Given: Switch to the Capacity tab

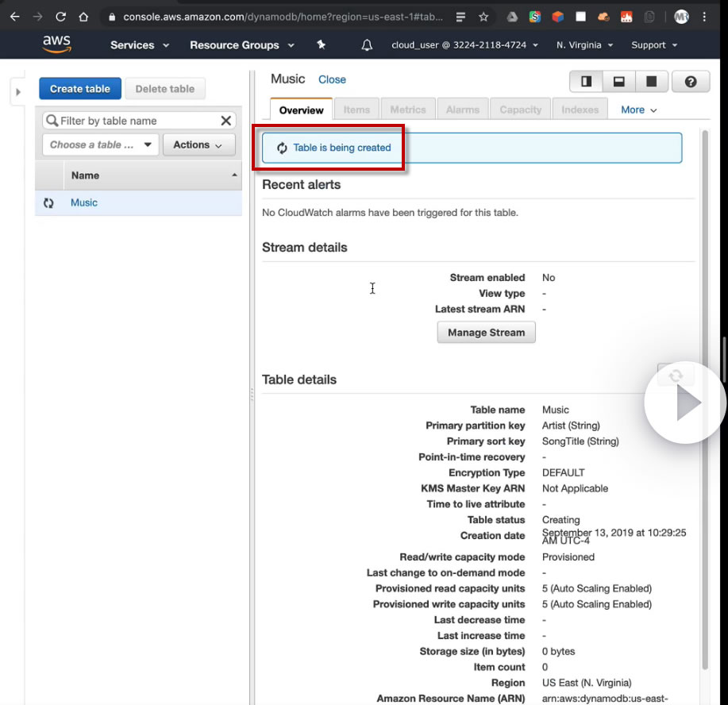Looking at the screenshot, I should [x=520, y=110].
